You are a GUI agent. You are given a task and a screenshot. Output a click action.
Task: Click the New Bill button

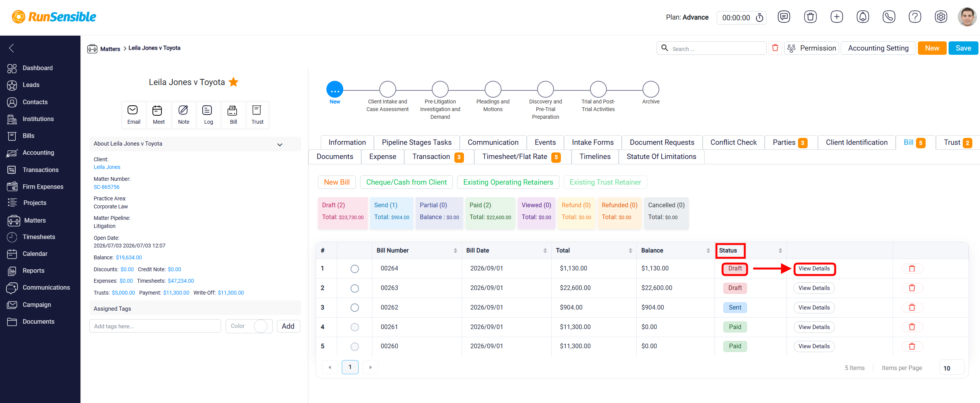[337, 182]
